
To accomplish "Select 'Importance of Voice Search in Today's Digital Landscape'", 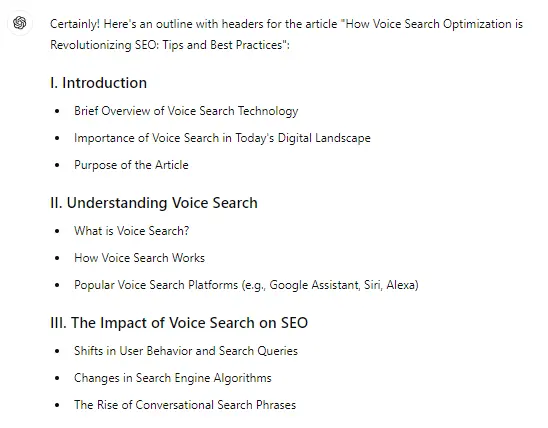I will pos(222,138).
